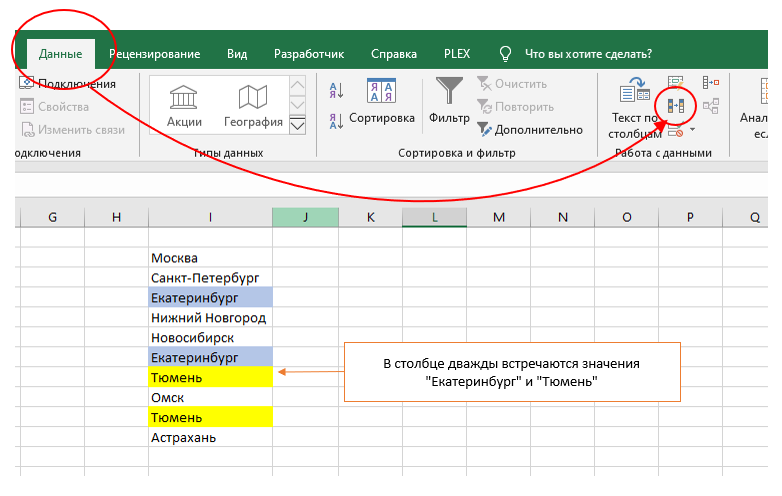Open the PLEX tab
Viewport: 782px width, 496px height.
coord(457,54)
